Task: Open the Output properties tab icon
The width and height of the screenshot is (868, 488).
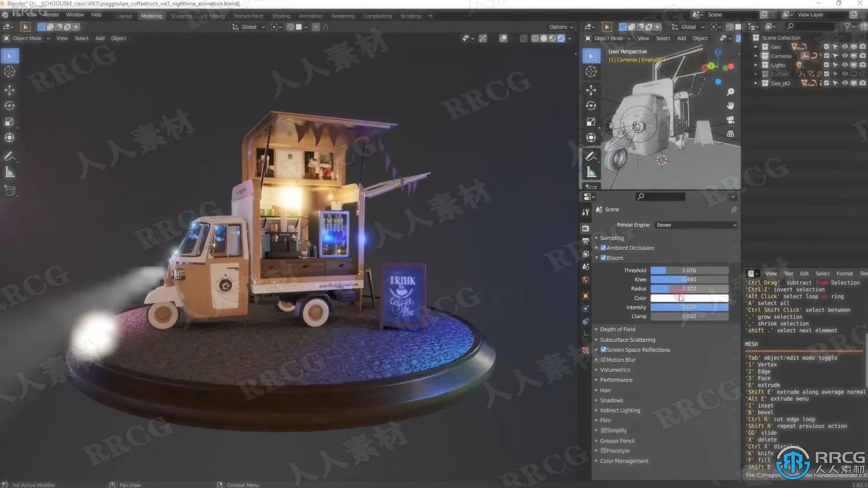Action: tap(585, 241)
